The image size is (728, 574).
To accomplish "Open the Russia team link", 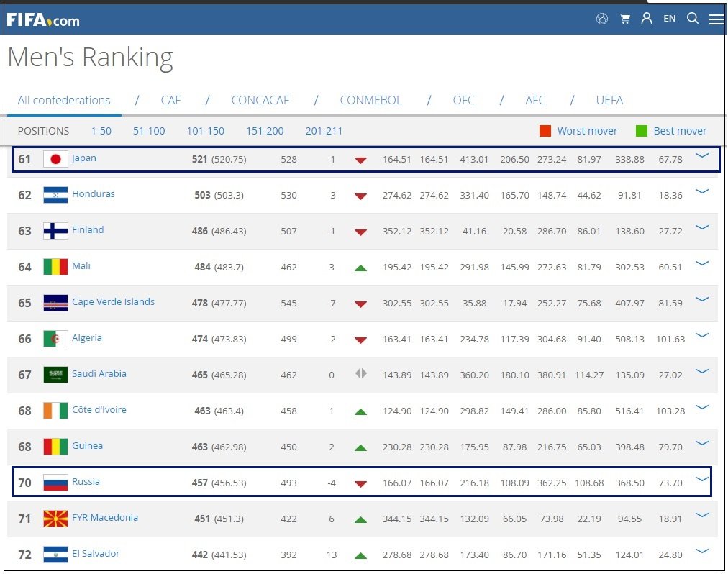I will pos(86,482).
